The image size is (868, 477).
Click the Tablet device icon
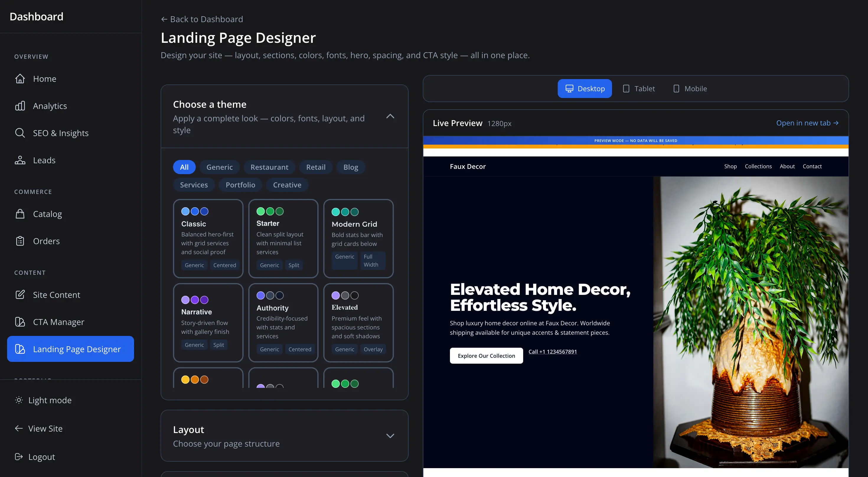(626, 89)
